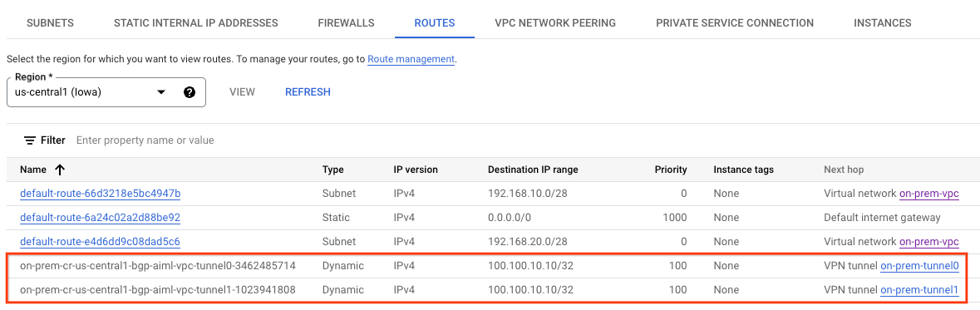The image size is (980, 310).
Task: Click the Filter list icon
Action: (29, 140)
